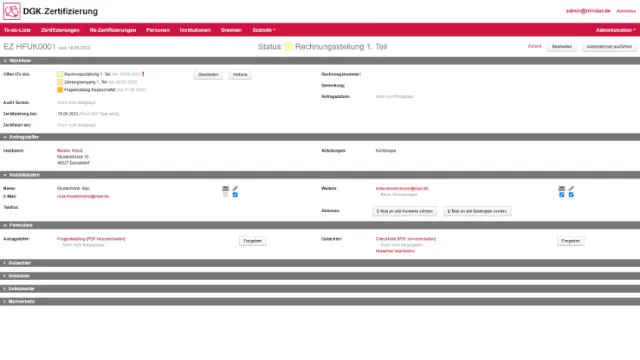Click the DGK Zertifizierung logo icon
This screenshot has height=360, width=640.
point(11,11)
